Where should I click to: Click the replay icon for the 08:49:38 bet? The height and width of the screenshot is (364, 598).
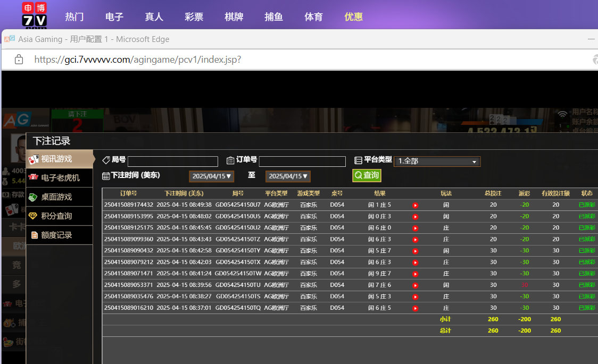(416, 205)
